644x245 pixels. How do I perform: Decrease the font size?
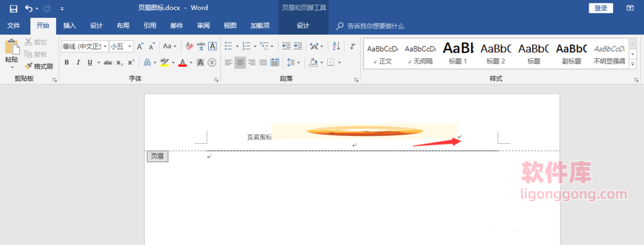(x=151, y=46)
